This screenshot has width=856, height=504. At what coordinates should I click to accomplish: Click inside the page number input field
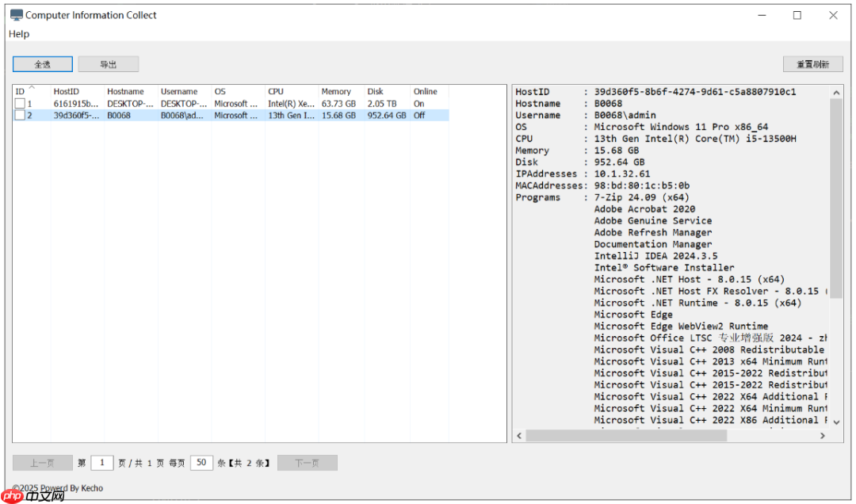coord(101,462)
